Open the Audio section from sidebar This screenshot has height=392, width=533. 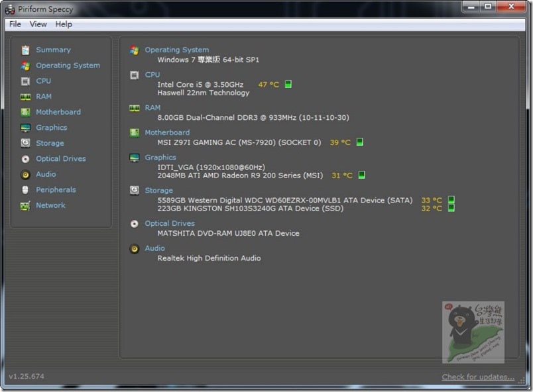(46, 174)
